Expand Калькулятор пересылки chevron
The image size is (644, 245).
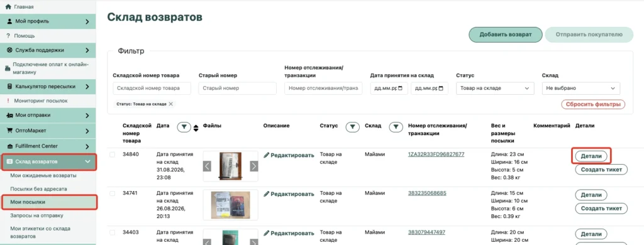(87, 87)
